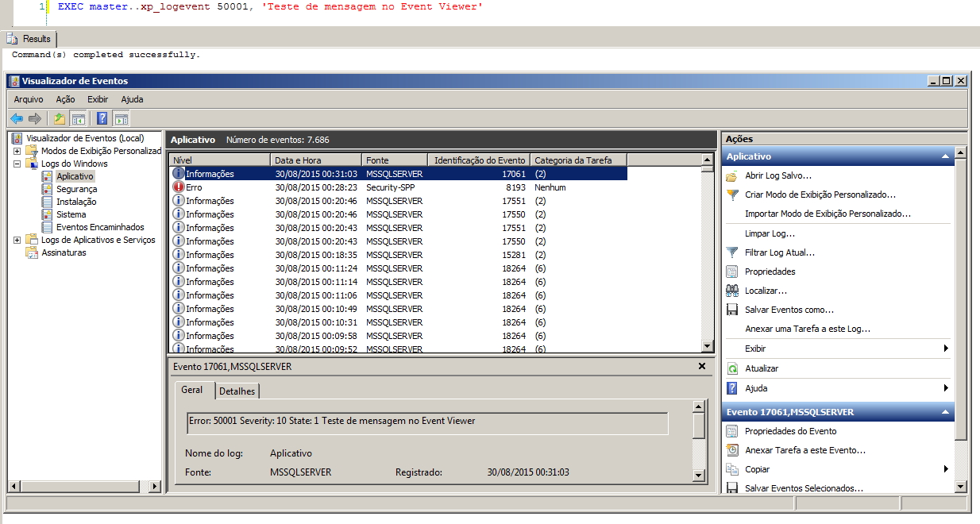Sort by Fonte column header
The image size is (980, 524).
pos(395,160)
